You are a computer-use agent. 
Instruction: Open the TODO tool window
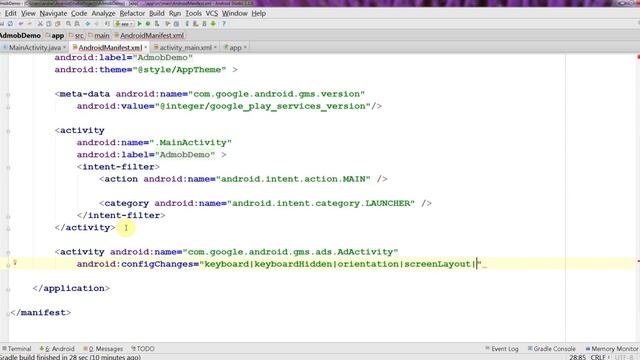point(143,349)
